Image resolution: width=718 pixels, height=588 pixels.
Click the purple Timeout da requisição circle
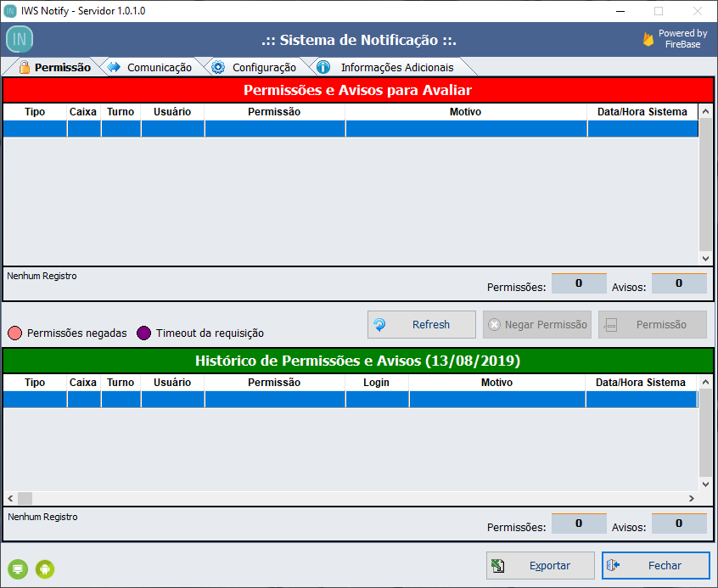click(144, 333)
